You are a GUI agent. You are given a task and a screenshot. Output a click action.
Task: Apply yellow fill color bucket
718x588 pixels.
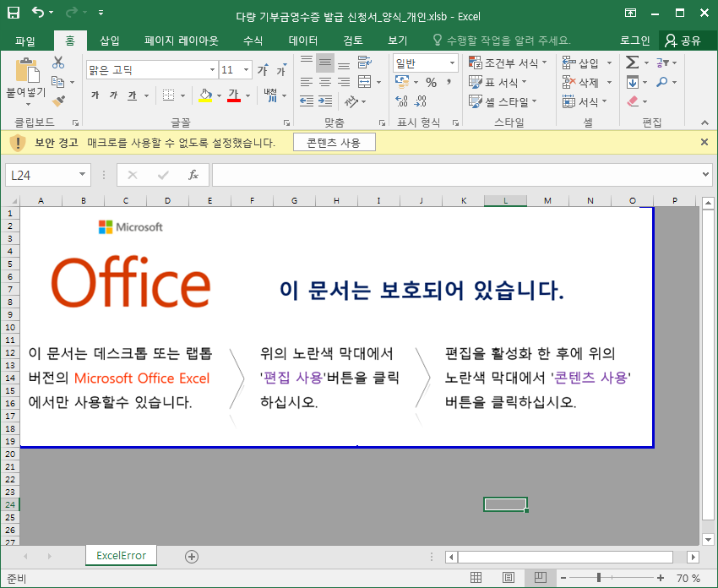point(205,95)
